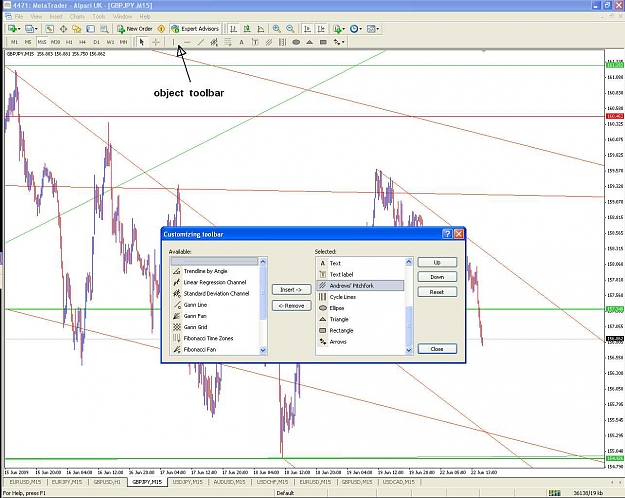
Task: Select Fibonacci Time Zones in Available list
Action: (x=208, y=338)
